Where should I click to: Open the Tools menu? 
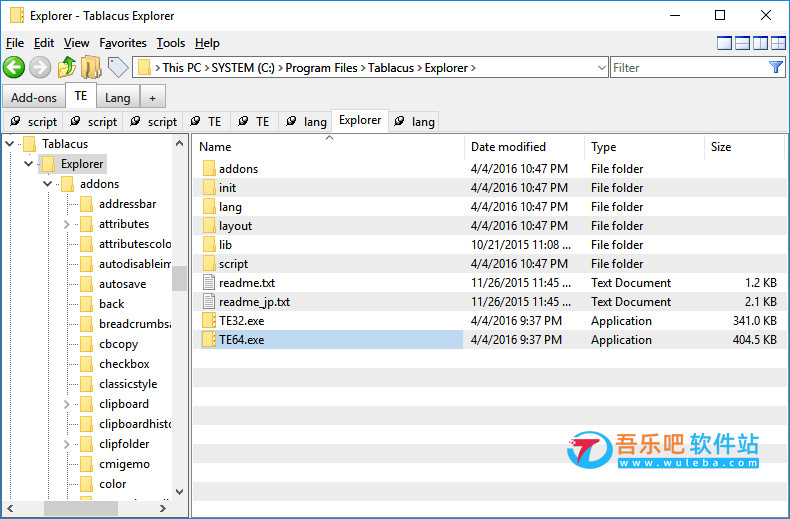[x=171, y=43]
